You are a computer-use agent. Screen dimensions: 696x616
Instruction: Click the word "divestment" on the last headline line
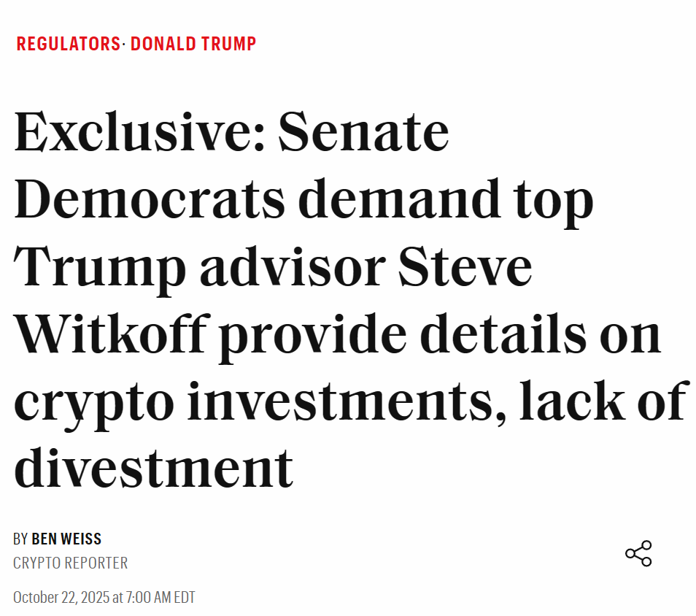point(153,466)
